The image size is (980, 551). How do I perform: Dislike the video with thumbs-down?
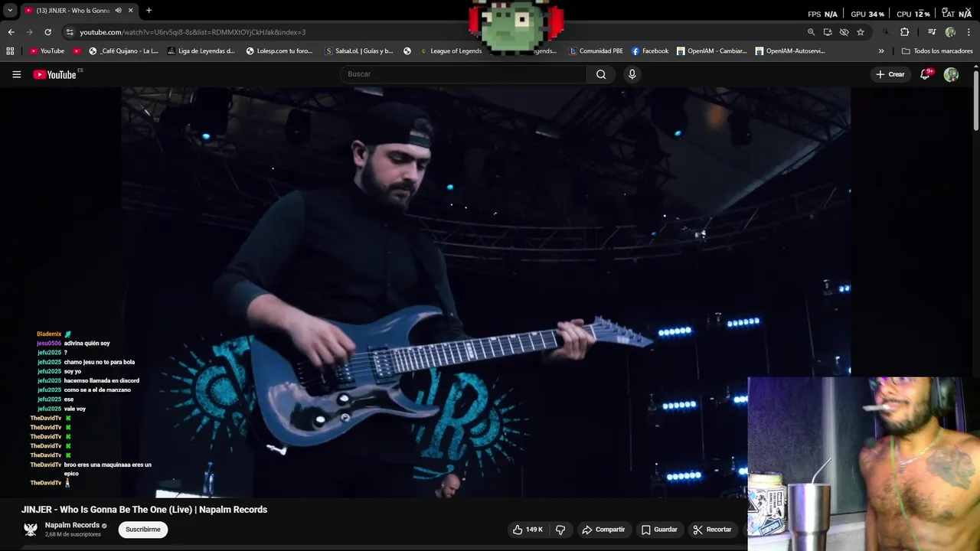click(560, 530)
